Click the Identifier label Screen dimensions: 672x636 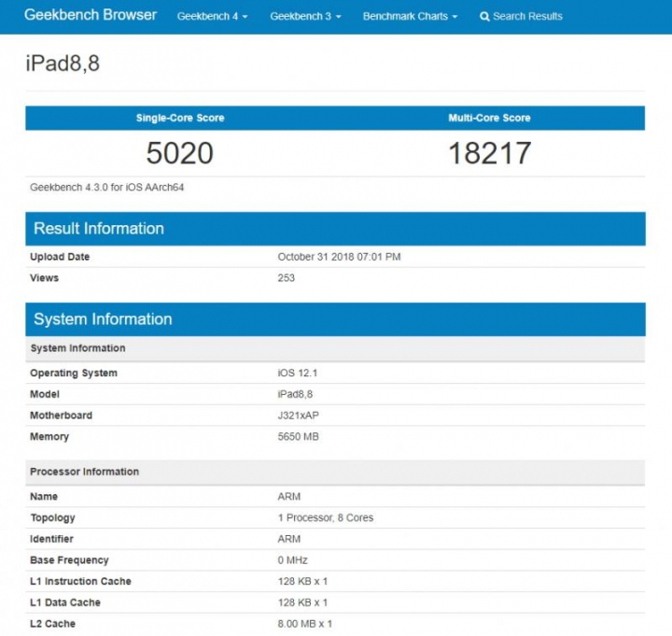click(51, 539)
